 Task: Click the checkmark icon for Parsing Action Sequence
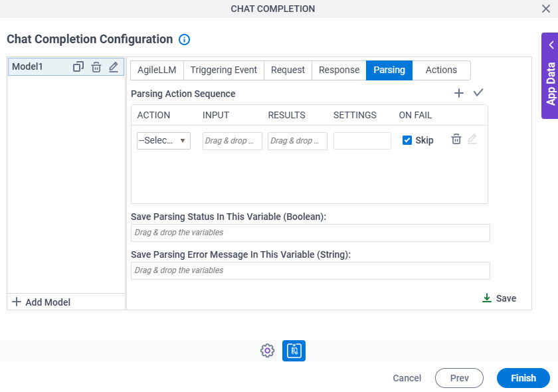pos(478,92)
